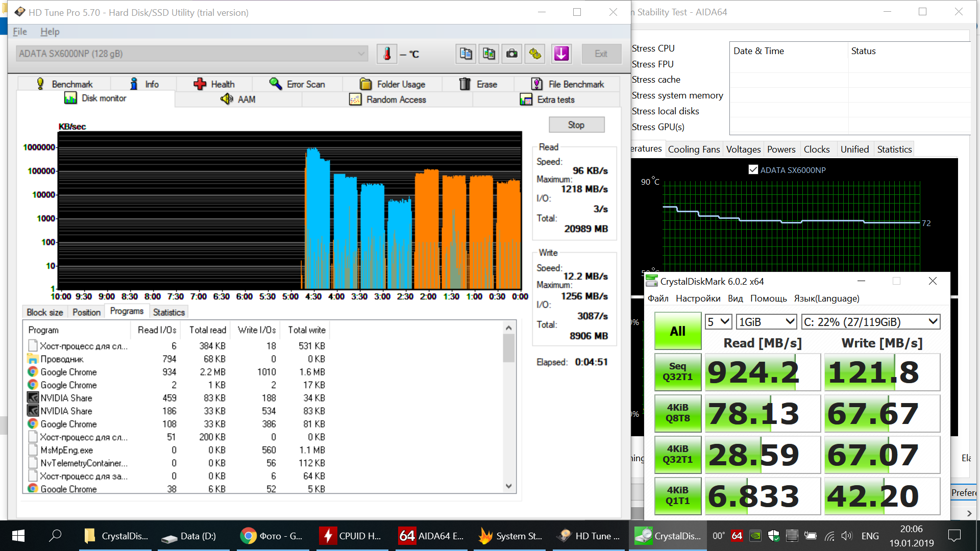Open Google Chrome from the taskbar
The width and height of the screenshot is (980, 551).
point(272,536)
